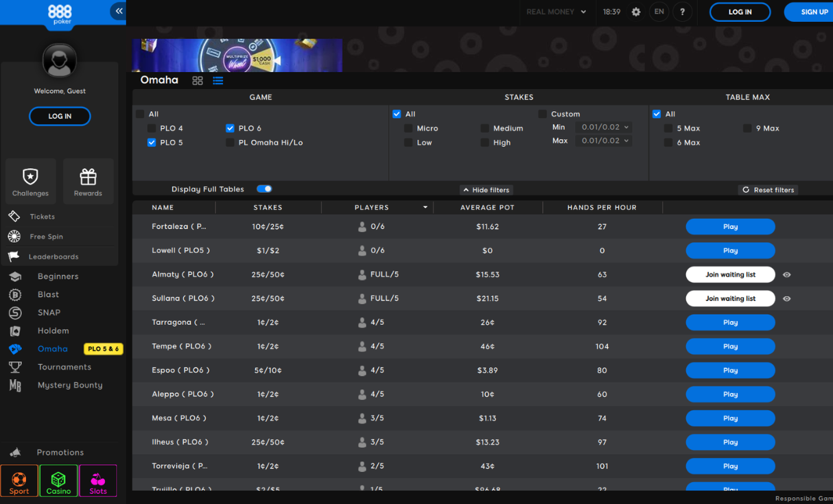Check the Low stakes checkbox

point(408,143)
